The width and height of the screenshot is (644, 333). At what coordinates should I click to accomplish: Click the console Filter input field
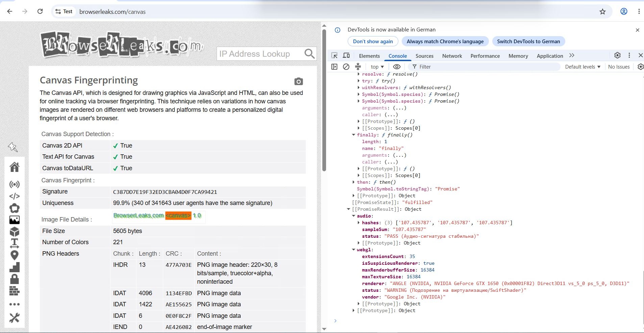484,67
